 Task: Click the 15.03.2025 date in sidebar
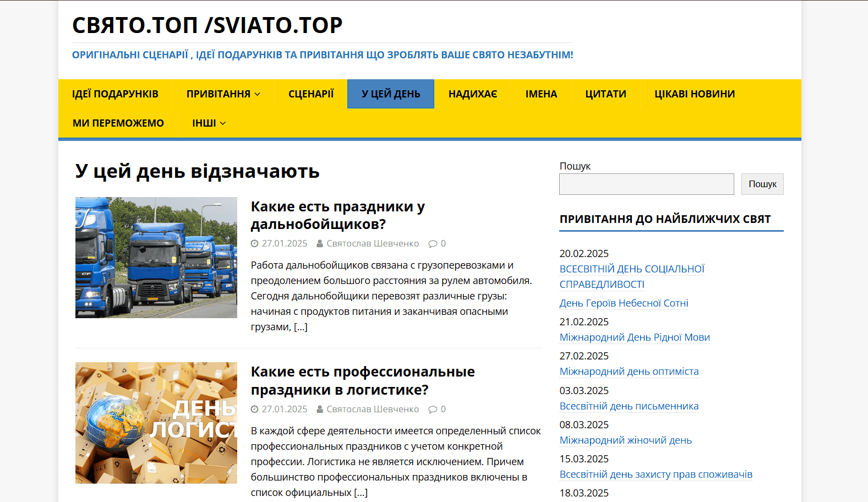click(584, 459)
